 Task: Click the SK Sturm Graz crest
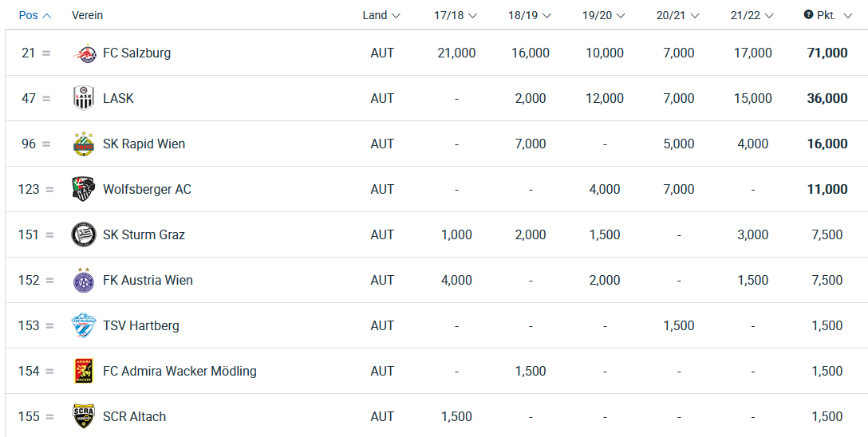point(84,234)
